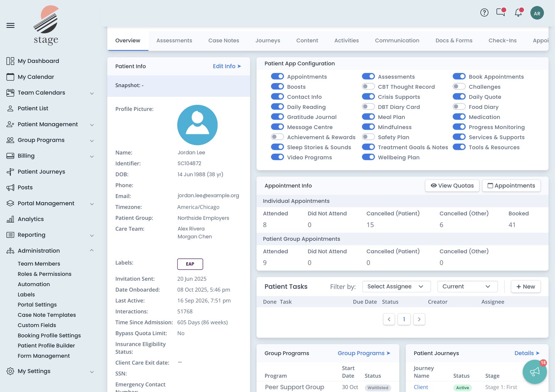Click the My Calendar sidebar icon
Image resolution: width=555 pixels, height=392 pixels.
click(x=10, y=77)
